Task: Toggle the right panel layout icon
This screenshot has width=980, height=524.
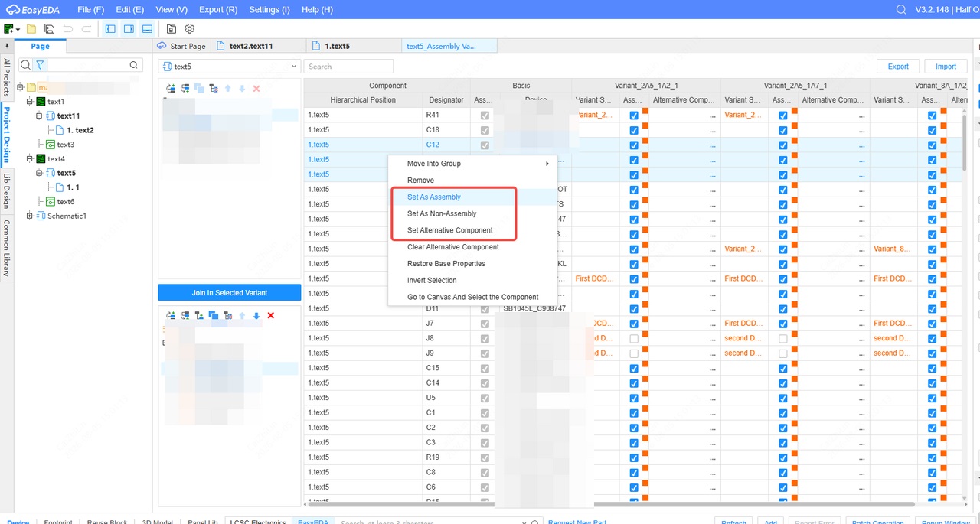Action: (x=129, y=29)
